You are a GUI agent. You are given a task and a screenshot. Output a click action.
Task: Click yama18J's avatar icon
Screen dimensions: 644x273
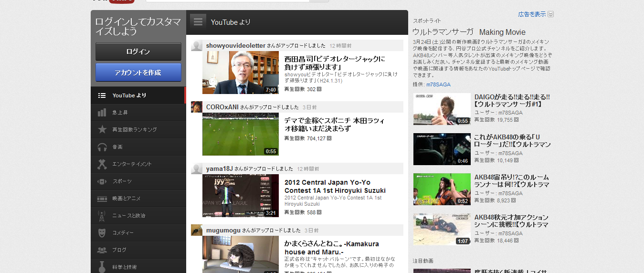[197, 168]
